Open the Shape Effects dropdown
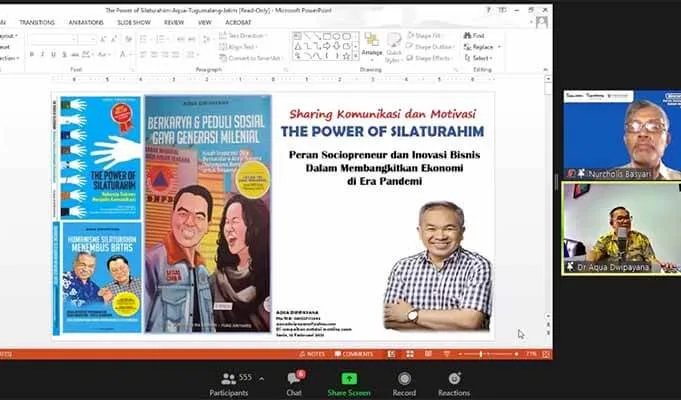This screenshot has width=681, height=400. click(429, 58)
